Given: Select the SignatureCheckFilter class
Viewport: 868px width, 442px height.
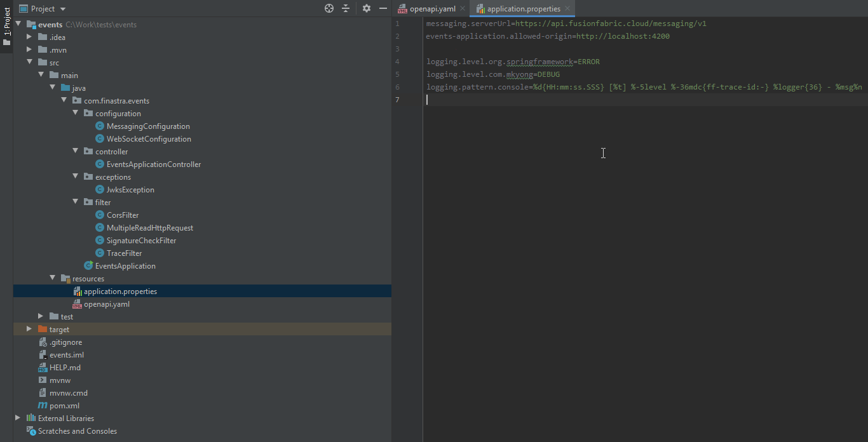Looking at the screenshot, I should pos(141,241).
